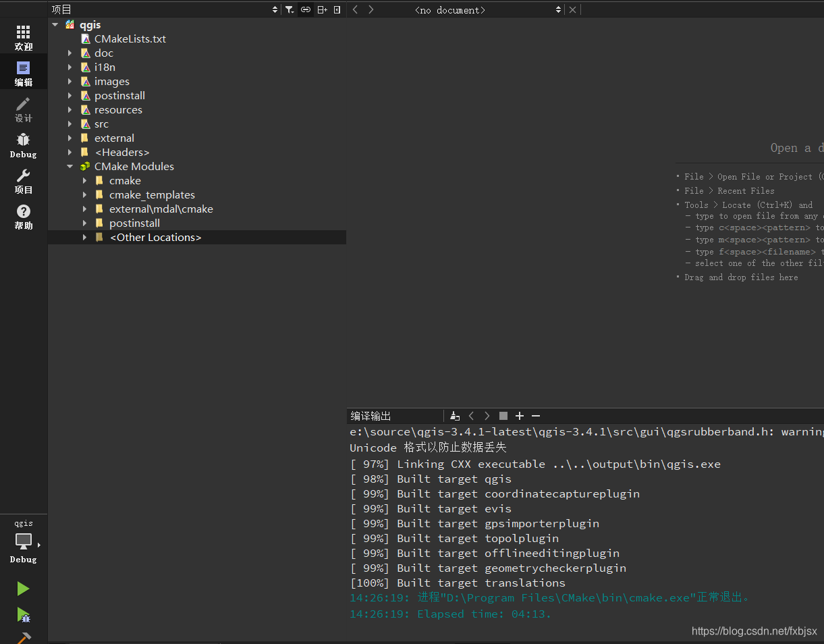This screenshot has width=824, height=644.
Task: Run the project with green play button
Action: 24,589
